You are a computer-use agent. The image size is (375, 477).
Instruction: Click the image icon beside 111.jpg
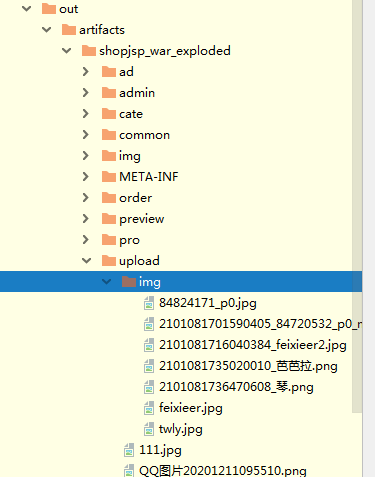coord(129,450)
